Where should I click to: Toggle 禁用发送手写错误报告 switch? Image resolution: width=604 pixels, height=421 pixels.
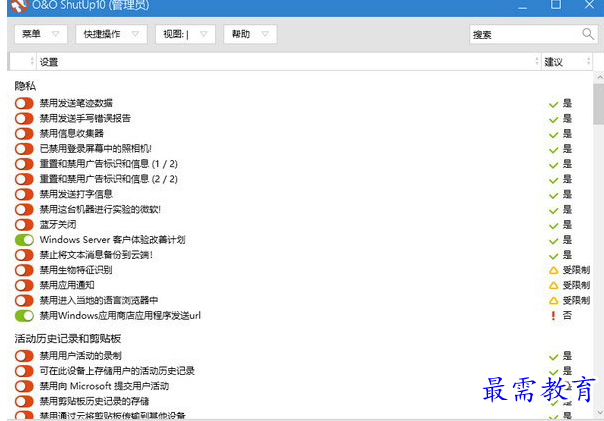click(24, 118)
